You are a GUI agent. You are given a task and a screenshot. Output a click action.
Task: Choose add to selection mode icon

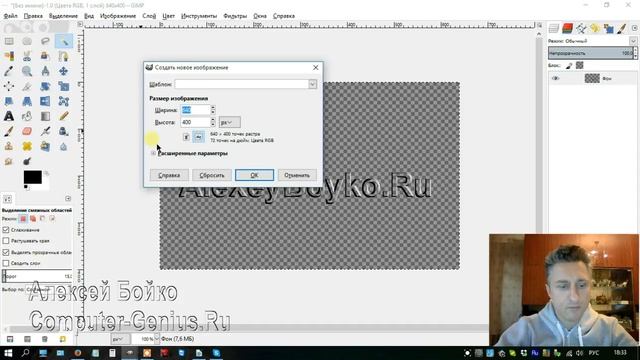[33, 219]
